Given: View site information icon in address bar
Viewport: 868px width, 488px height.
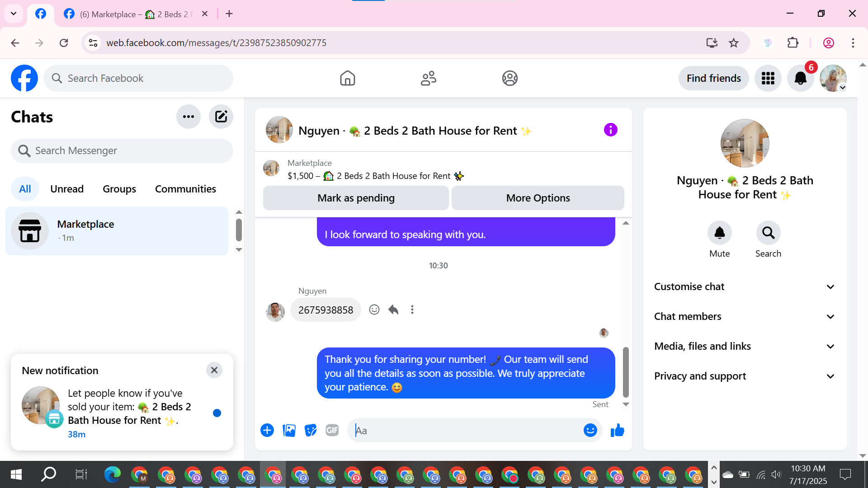Looking at the screenshot, I should tap(93, 43).
